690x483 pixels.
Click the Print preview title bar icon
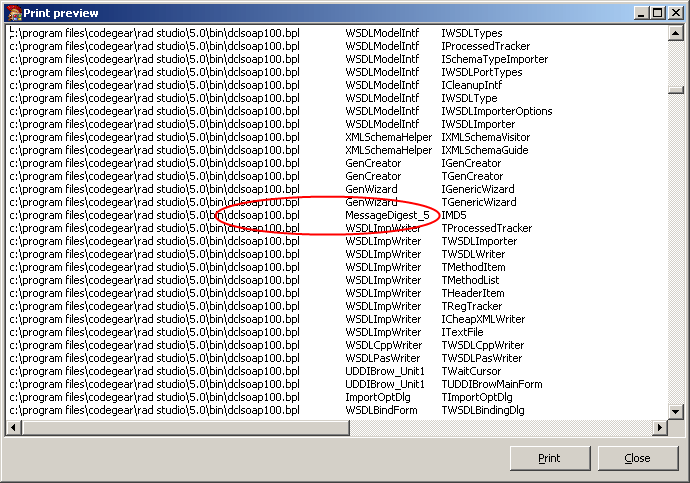point(14,13)
